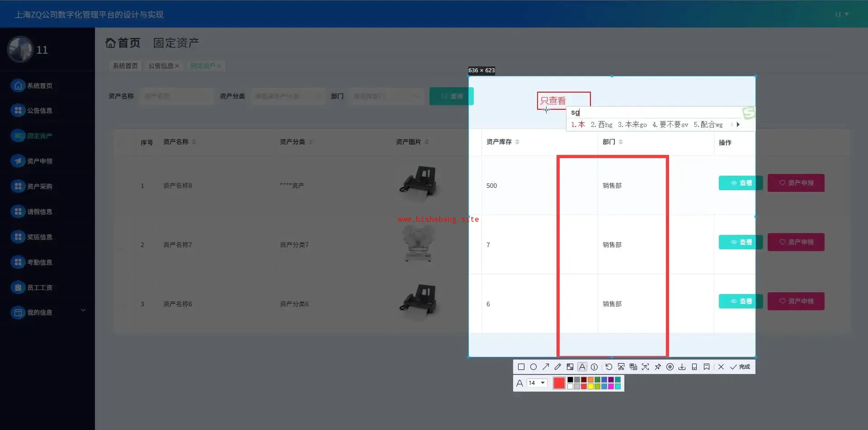Click the 公告信息 sidebar icon
The image size is (868, 430).
(x=18, y=110)
